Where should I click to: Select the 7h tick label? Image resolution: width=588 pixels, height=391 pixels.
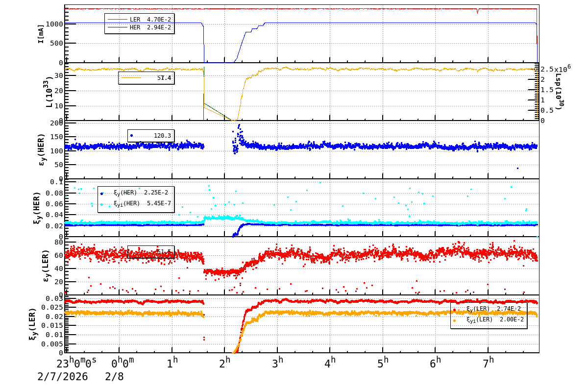click(489, 364)
